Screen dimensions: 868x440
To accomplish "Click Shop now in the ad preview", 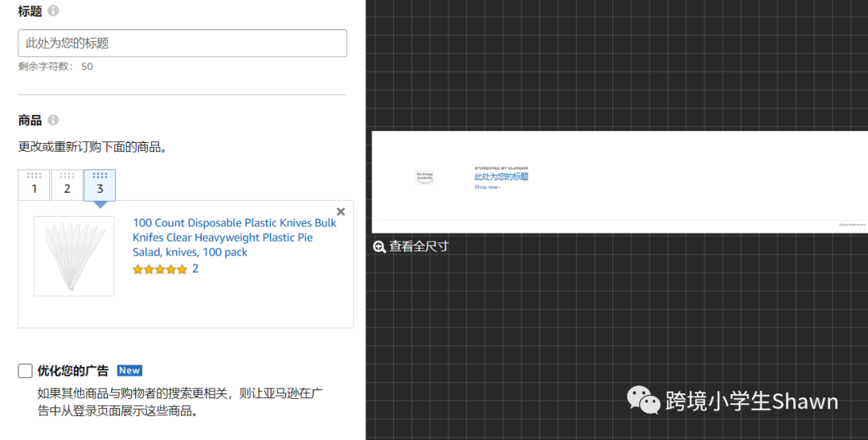I will 486,187.
